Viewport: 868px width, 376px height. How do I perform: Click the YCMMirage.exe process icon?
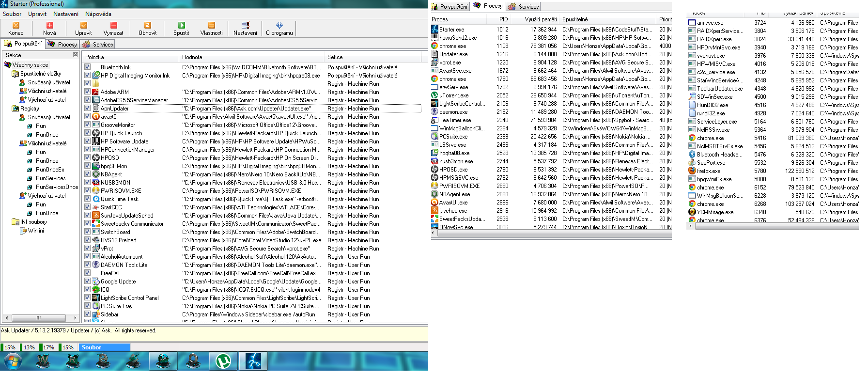[692, 212]
